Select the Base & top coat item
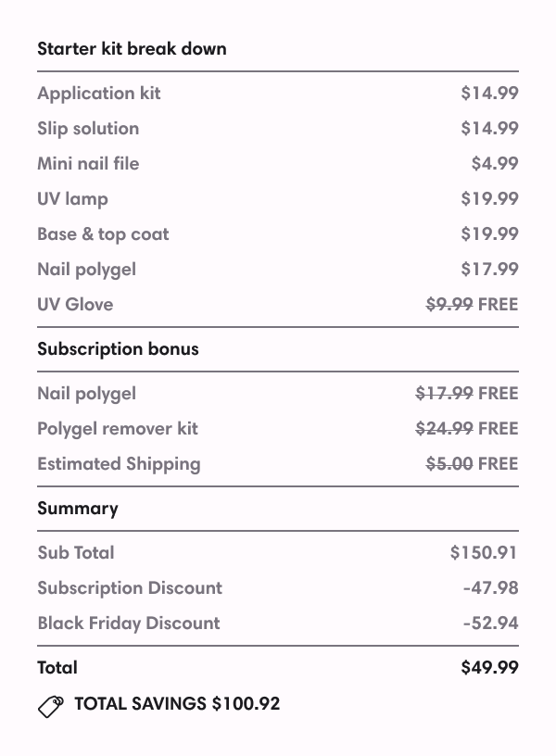This screenshot has height=756, width=556. tap(103, 234)
